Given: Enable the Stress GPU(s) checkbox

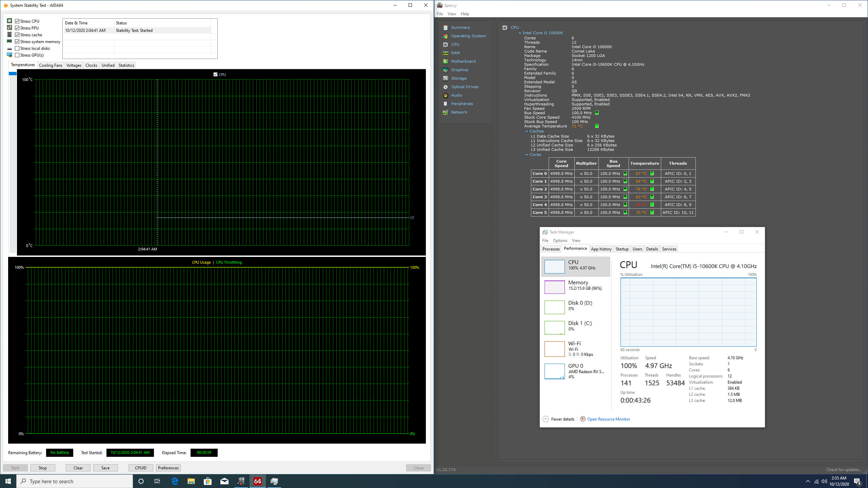Looking at the screenshot, I should [x=17, y=55].
